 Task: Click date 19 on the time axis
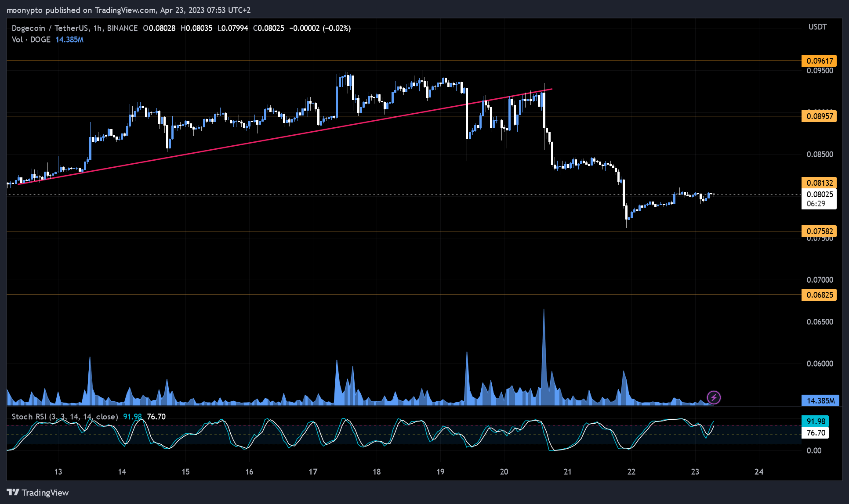pos(440,472)
